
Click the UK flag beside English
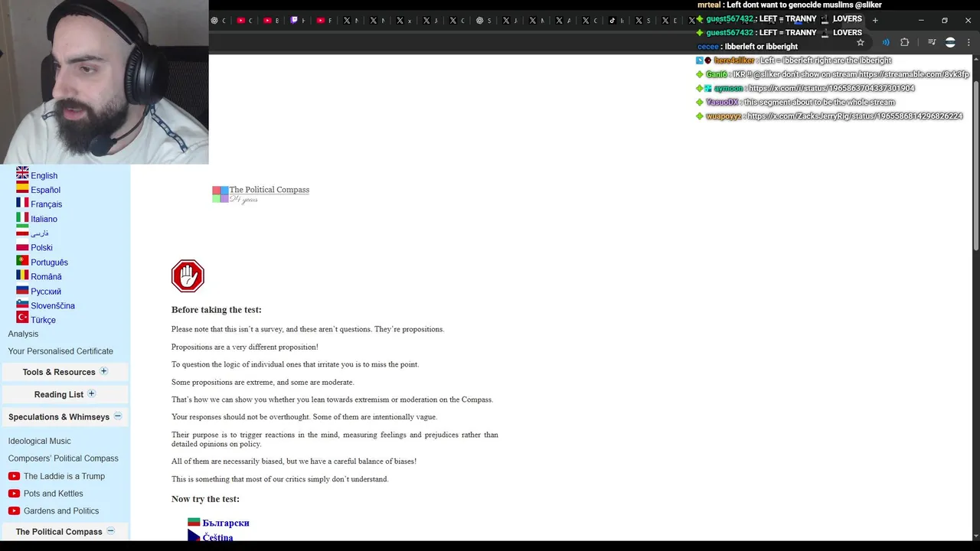tap(22, 173)
